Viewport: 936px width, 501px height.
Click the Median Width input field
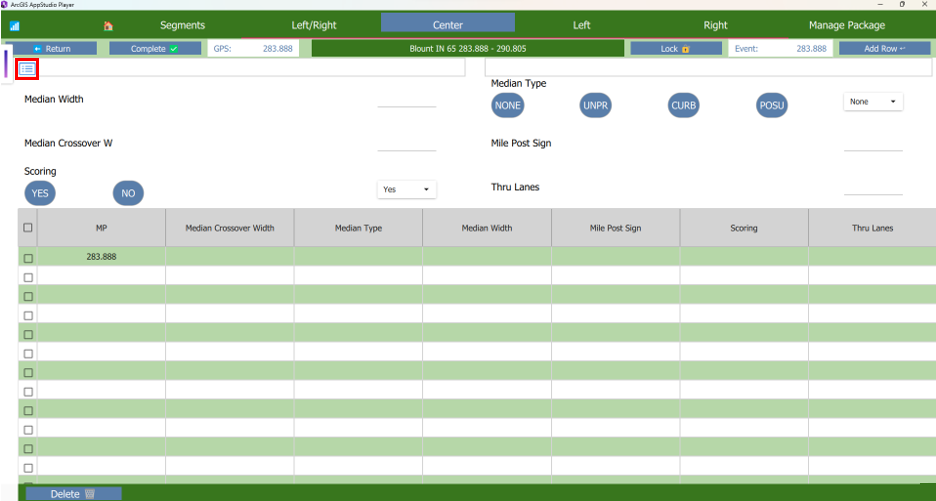407,100
